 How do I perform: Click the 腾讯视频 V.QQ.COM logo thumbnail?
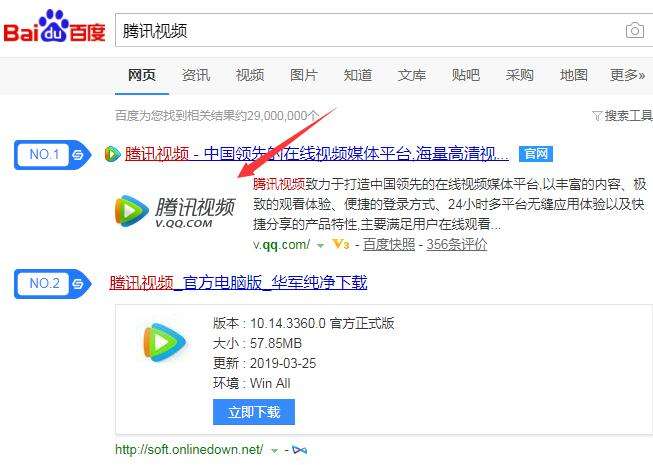pyautogui.click(x=175, y=211)
